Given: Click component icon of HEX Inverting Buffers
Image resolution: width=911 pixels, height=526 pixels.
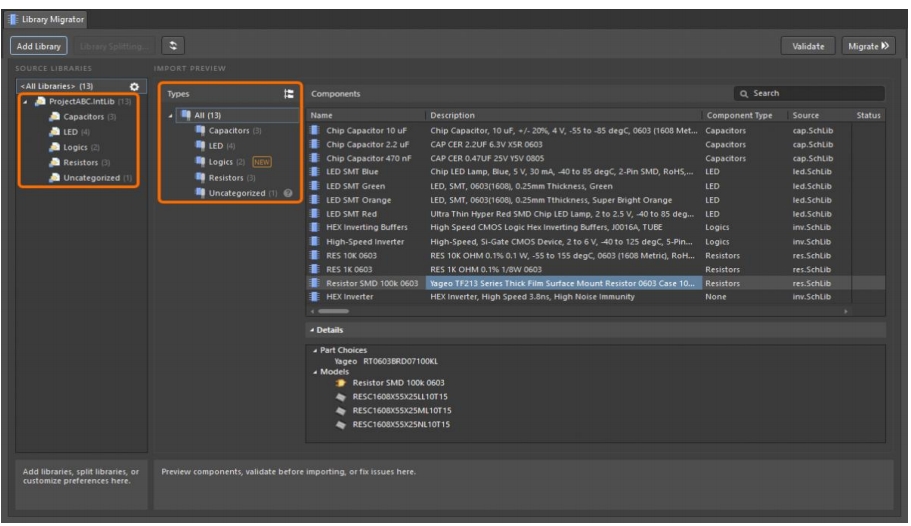Looking at the screenshot, I should coord(315,227).
